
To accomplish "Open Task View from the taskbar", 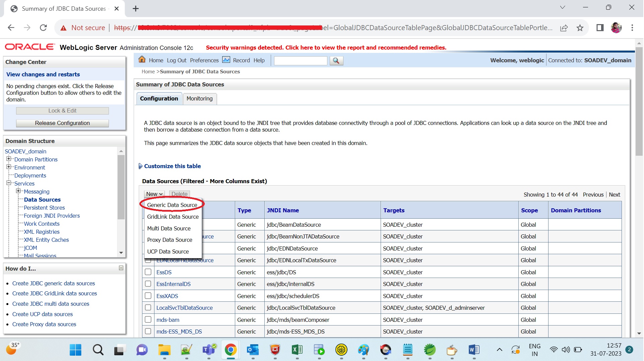I will coord(119,350).
